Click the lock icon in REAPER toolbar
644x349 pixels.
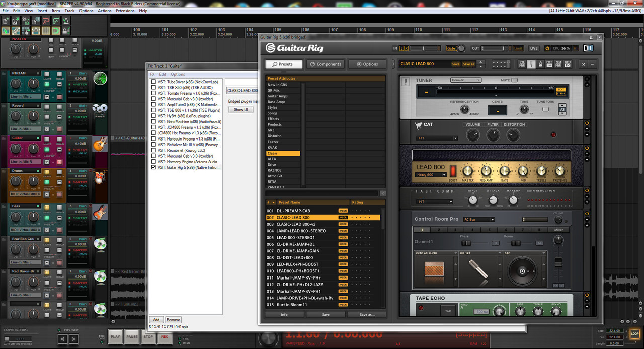[x=65, y=31]
